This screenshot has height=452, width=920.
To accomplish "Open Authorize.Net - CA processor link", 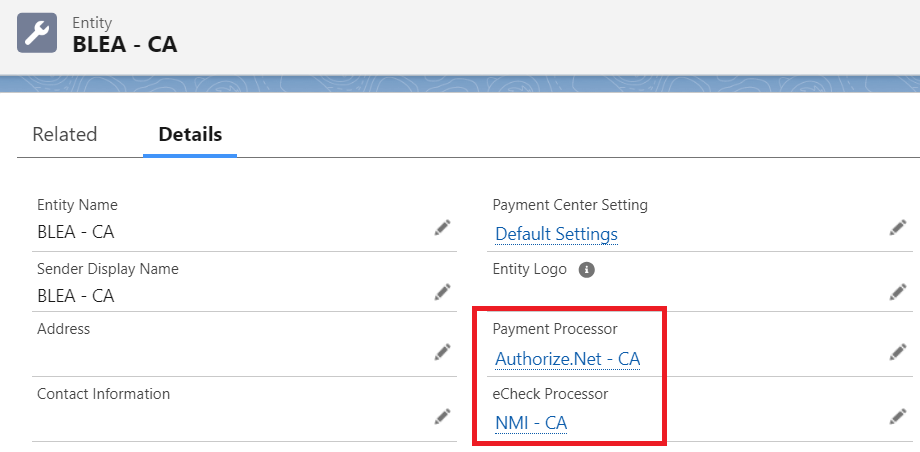I will pyautogui.click(x=567, y=358).
